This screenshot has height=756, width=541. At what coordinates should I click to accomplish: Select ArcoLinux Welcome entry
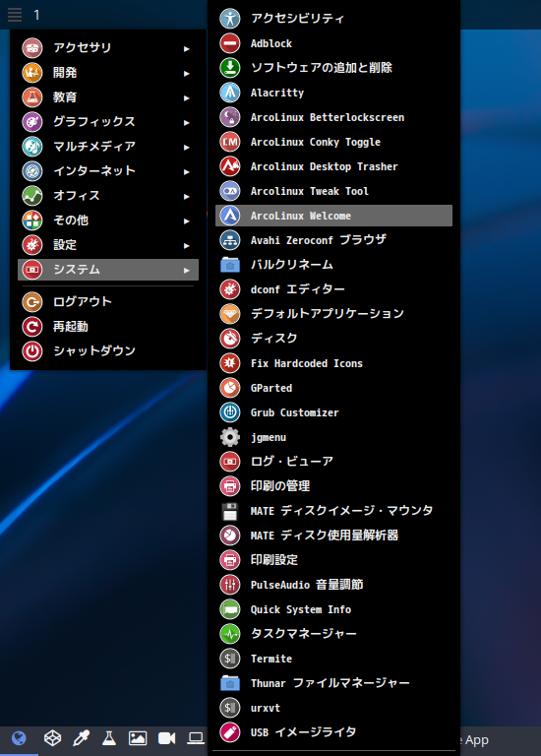pyautogui.click(x=333, y=216)
